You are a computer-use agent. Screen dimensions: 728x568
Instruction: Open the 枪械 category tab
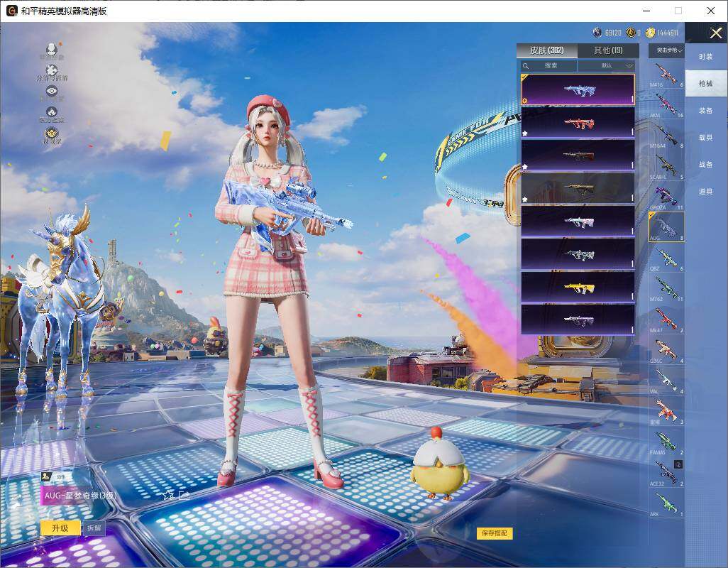pos(706,84)
